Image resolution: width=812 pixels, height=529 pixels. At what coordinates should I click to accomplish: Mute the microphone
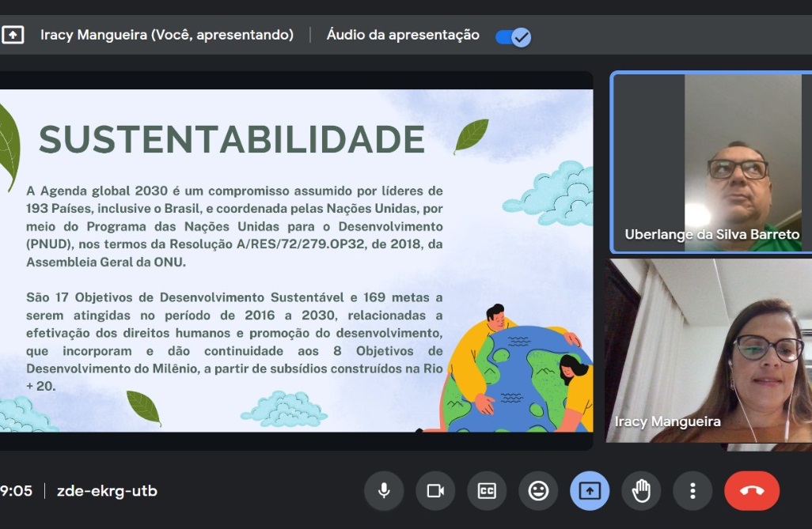click(x=384, y=491)
